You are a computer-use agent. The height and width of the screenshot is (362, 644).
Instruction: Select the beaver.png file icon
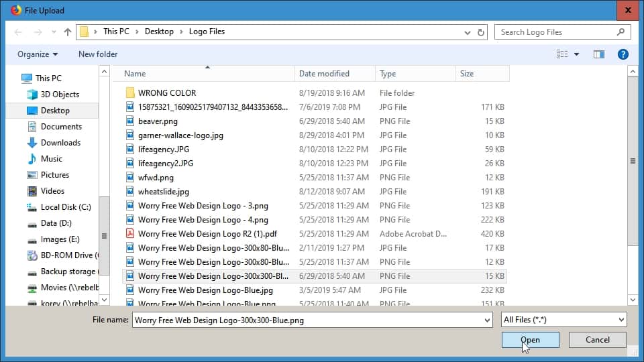(x=130, y=121)
